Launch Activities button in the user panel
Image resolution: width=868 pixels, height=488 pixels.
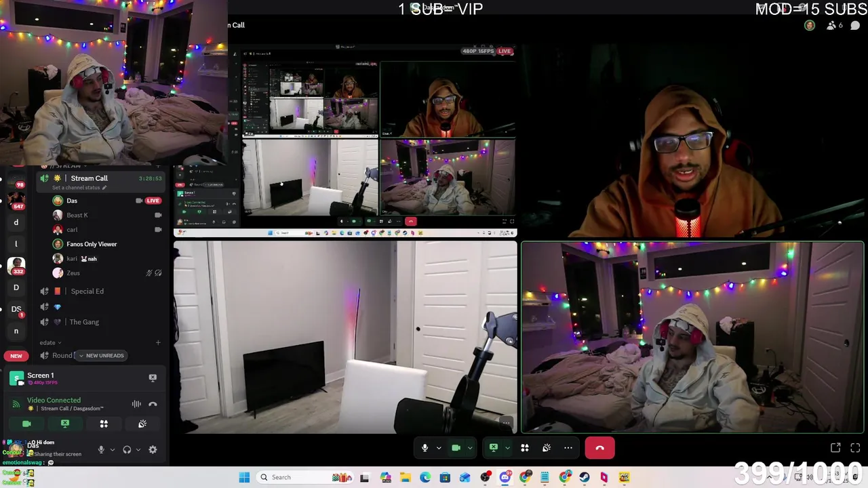104,424
